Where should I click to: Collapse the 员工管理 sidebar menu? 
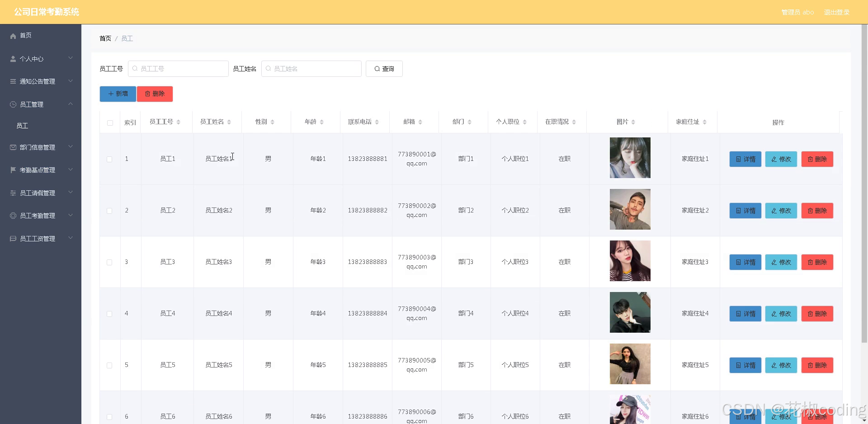71,104
